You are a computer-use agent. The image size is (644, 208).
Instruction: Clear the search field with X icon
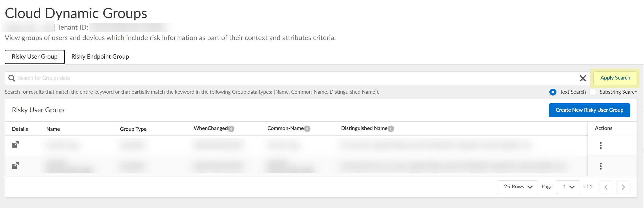coord(583,78)
